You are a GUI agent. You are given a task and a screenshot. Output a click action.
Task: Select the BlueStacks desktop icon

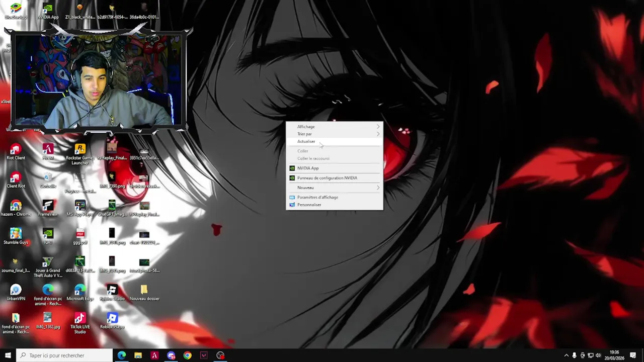coord(16,11)
